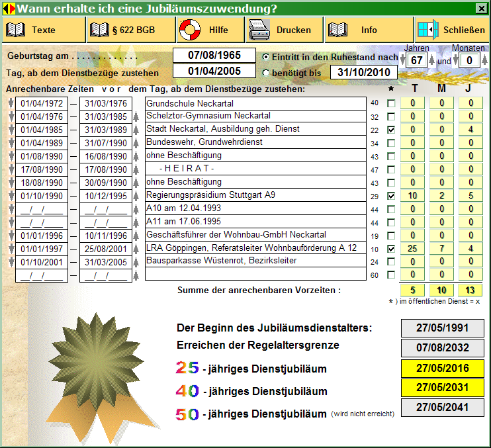The height and width of the screenshot is (448, 491).
Task: Select 'Eintritt in den Ruhestand nach' option
Action: pyautogui.click(x=267, y=58)
